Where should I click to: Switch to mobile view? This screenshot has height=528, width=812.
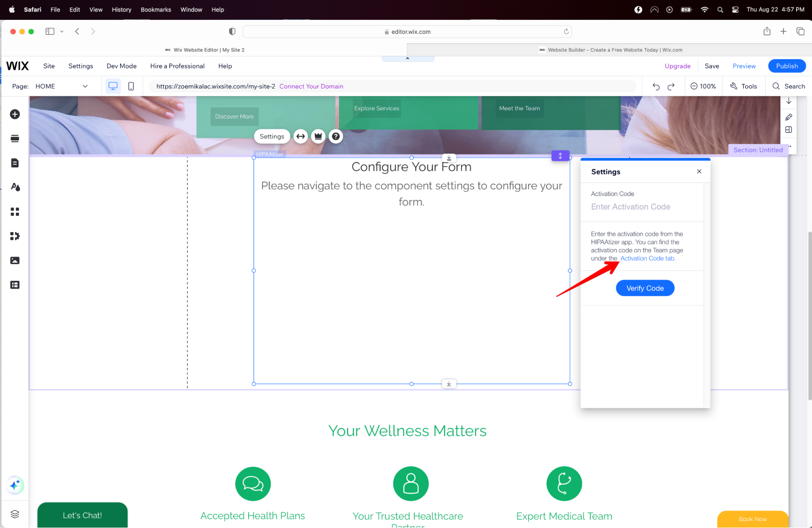point(131,86)
